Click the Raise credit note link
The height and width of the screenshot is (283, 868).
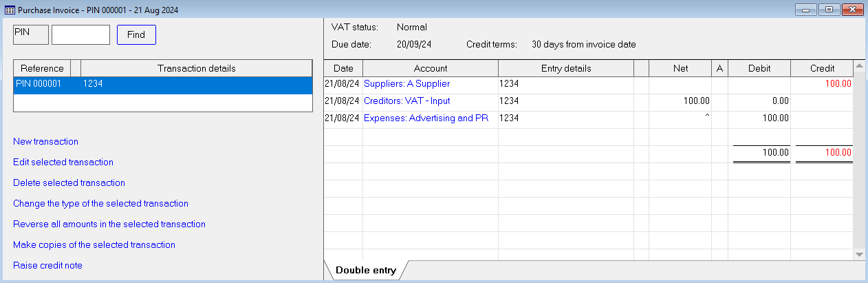(47, 265)
